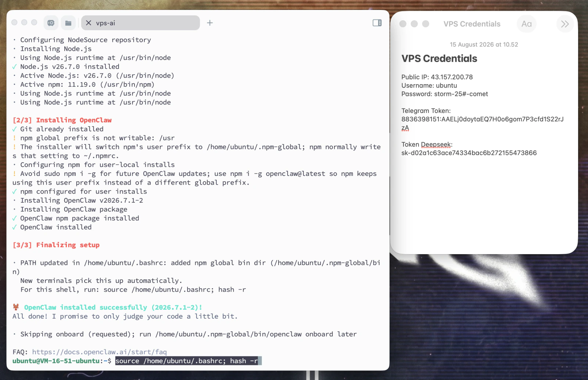Click the Deepseek key starting sk-d02a1c63
Viewport: 588px width, 380px height.
(469, 153)
